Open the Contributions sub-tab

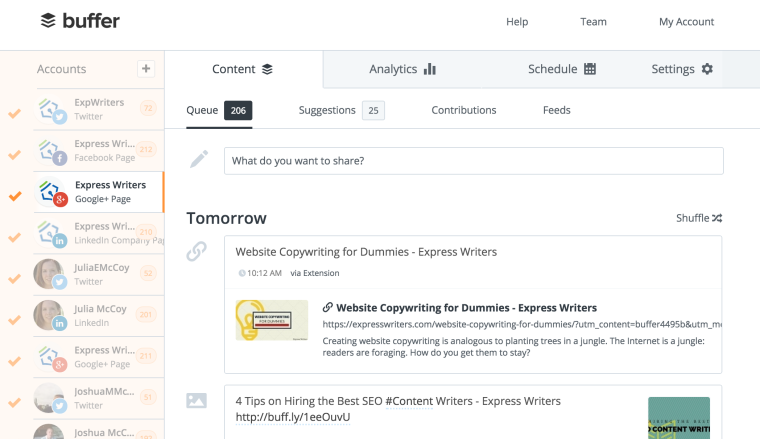(464, 110)
